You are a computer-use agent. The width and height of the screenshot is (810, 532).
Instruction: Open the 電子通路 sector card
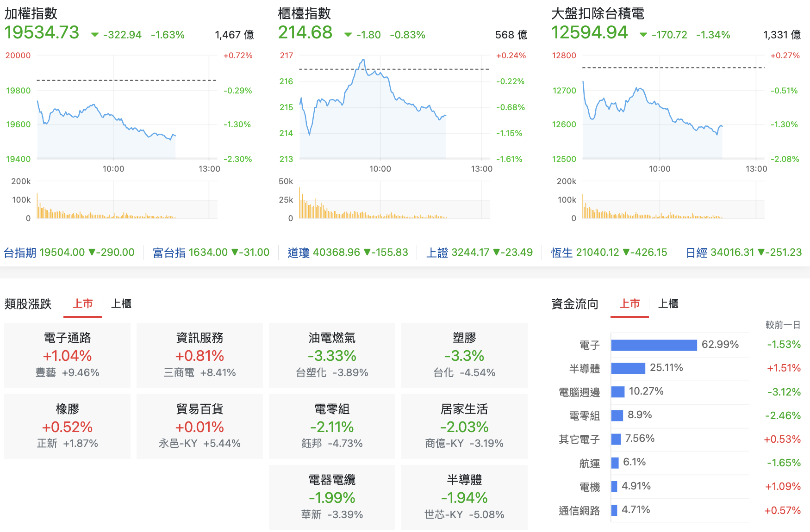[67, 355]
